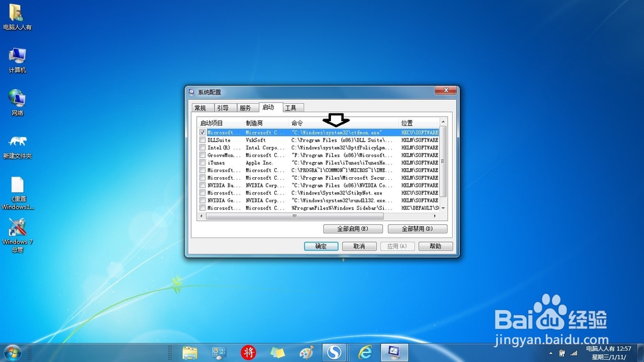The height and width of the screenshot is (362, 644).
Task: Sort by the 制造商 column header
Action: point(266,123)
